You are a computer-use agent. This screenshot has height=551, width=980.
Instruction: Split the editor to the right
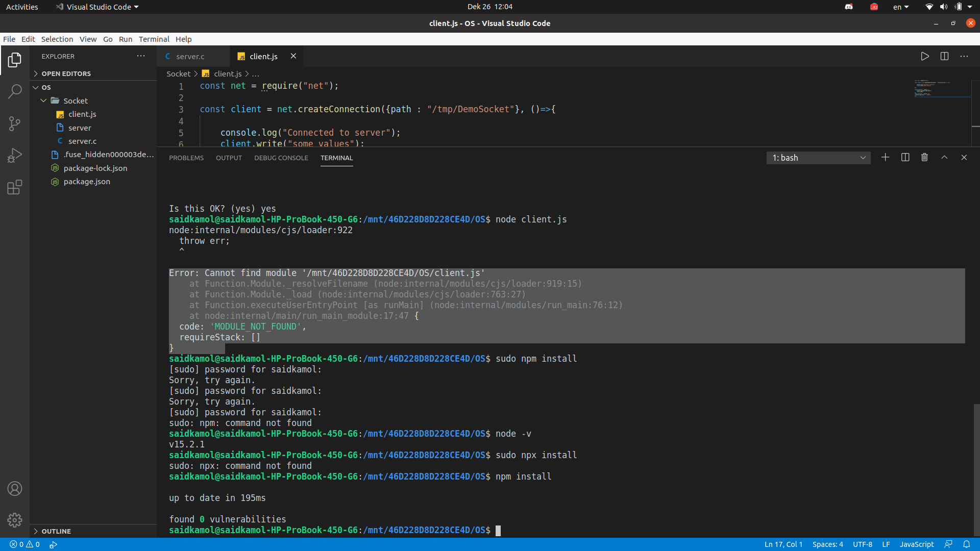[944, 56]
